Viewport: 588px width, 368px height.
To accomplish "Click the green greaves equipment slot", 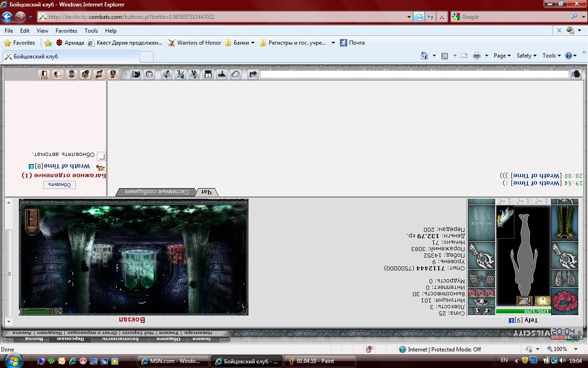I will [565, 223].
